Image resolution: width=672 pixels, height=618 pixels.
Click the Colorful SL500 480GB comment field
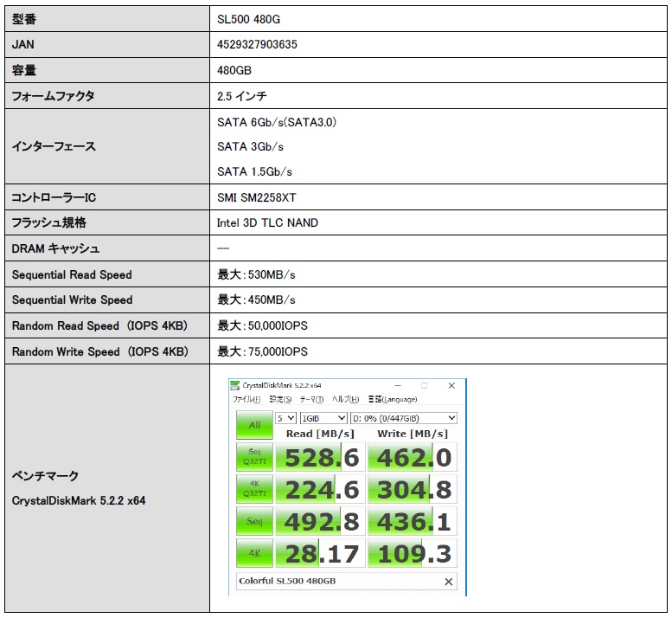(x=338, y=581)
